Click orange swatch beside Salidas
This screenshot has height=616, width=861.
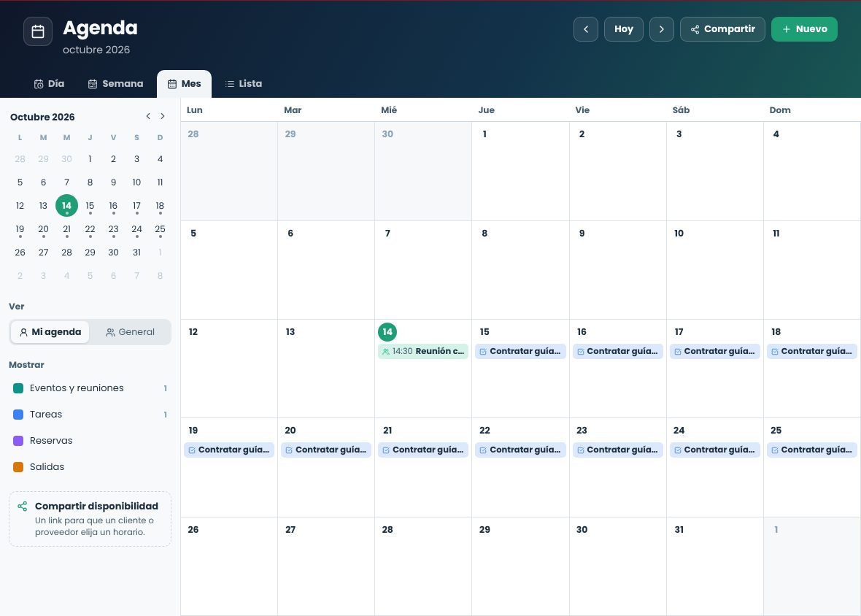click(18, 467)
